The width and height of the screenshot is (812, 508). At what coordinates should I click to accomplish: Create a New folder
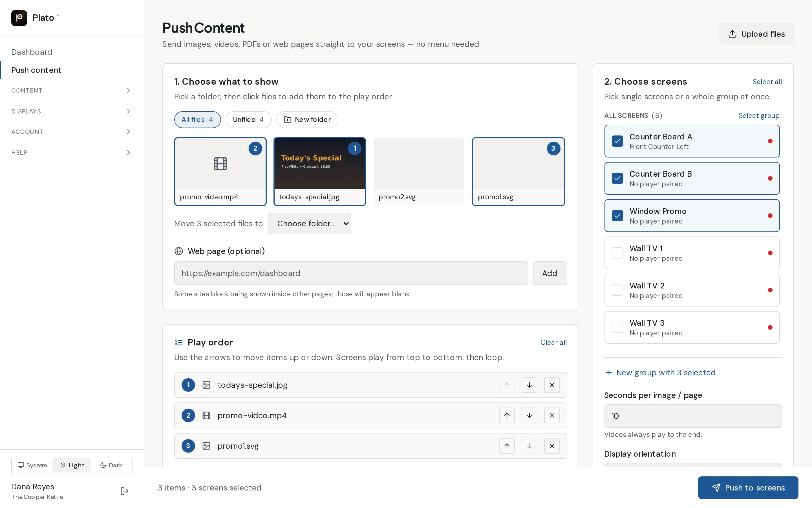(x=307, y=120)
